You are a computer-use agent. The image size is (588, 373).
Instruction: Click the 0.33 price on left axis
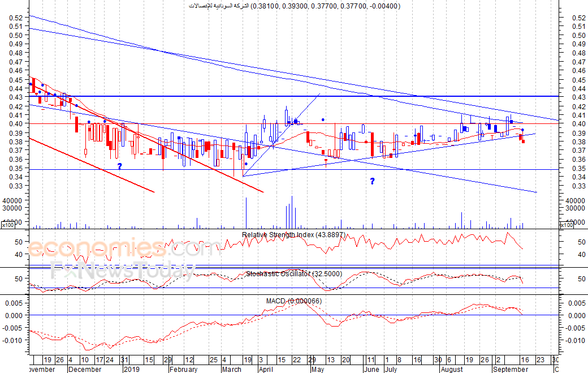click(x=16, y=186)
